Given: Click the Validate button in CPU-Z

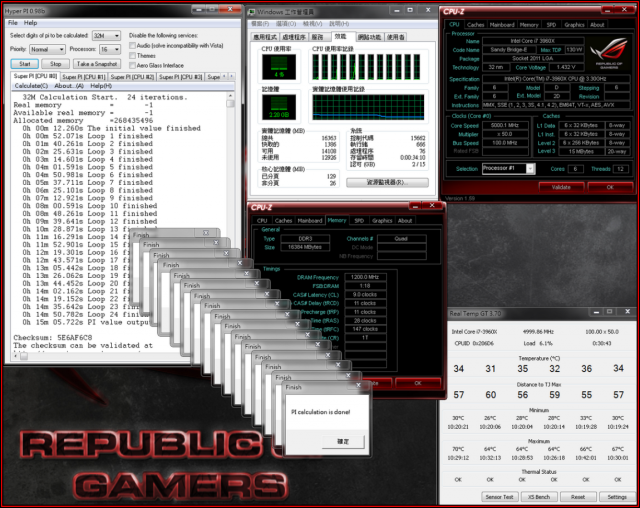Looking at the screenshot, I should tap(561, 187).
